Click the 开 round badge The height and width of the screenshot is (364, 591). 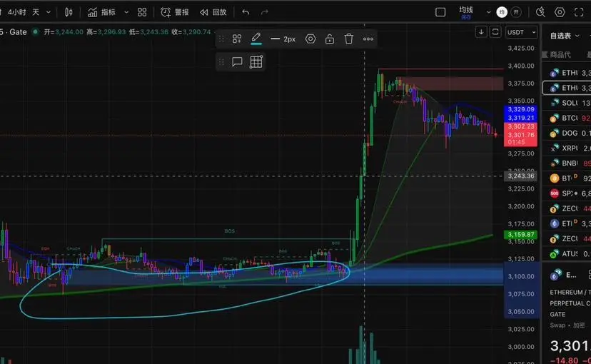tap(516, 12)
